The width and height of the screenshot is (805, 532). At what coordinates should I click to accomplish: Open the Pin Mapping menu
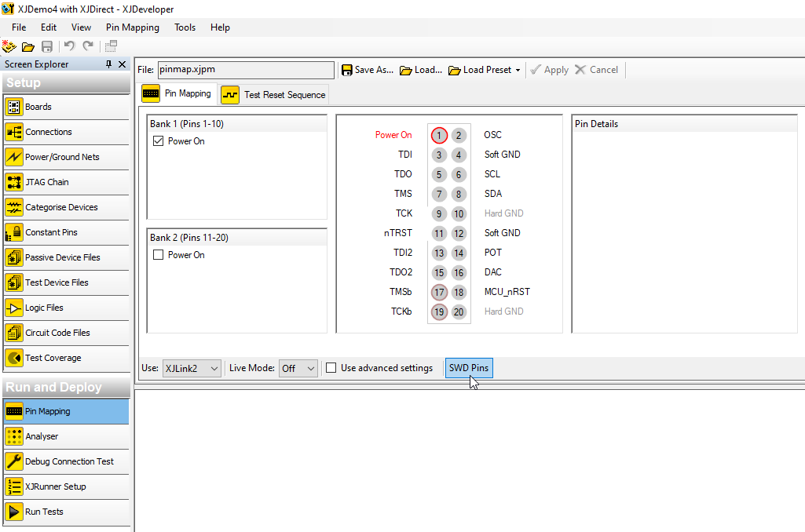(132, 27)
